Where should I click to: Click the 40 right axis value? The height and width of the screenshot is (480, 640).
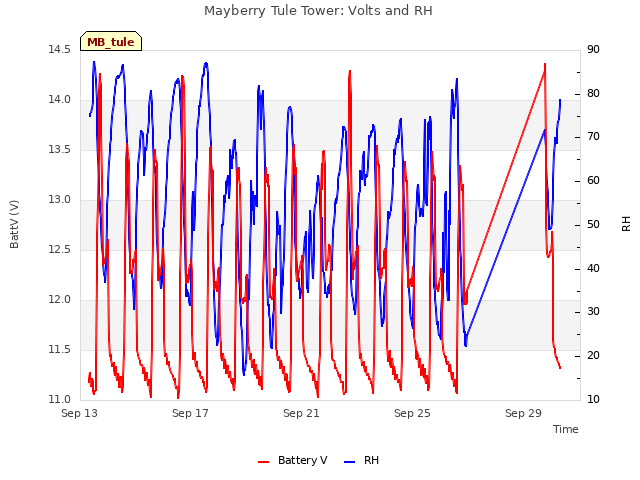[593, 269]
